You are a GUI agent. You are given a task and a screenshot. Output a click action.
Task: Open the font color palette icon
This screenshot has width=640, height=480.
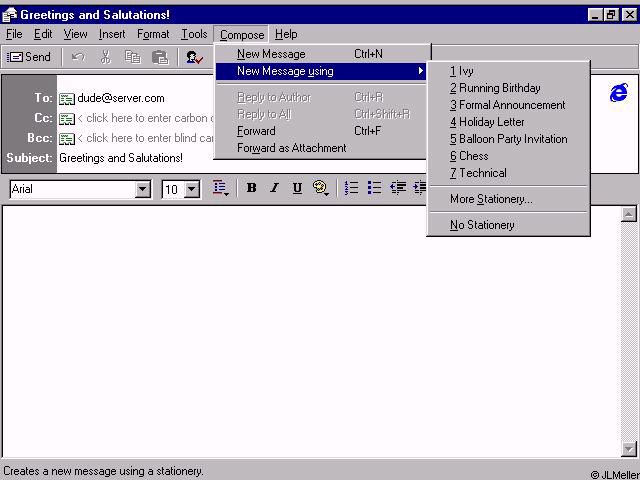point(321,188)
